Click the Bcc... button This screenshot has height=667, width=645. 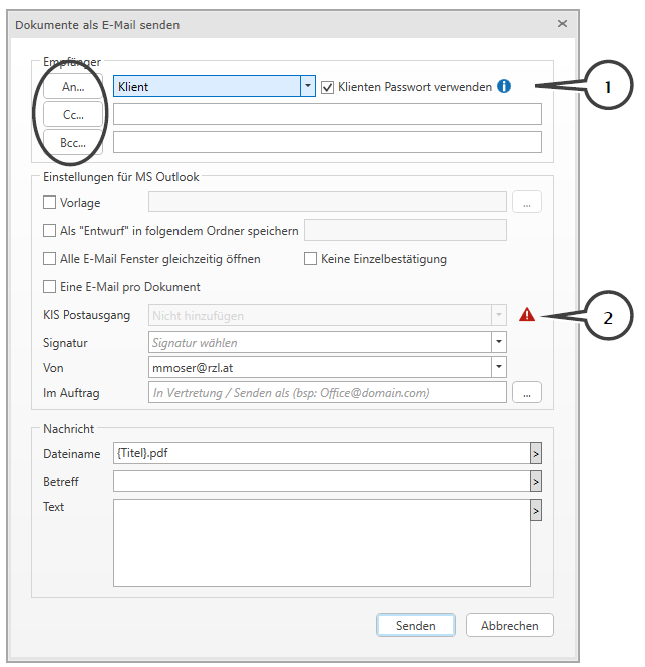tap(73, 142)
